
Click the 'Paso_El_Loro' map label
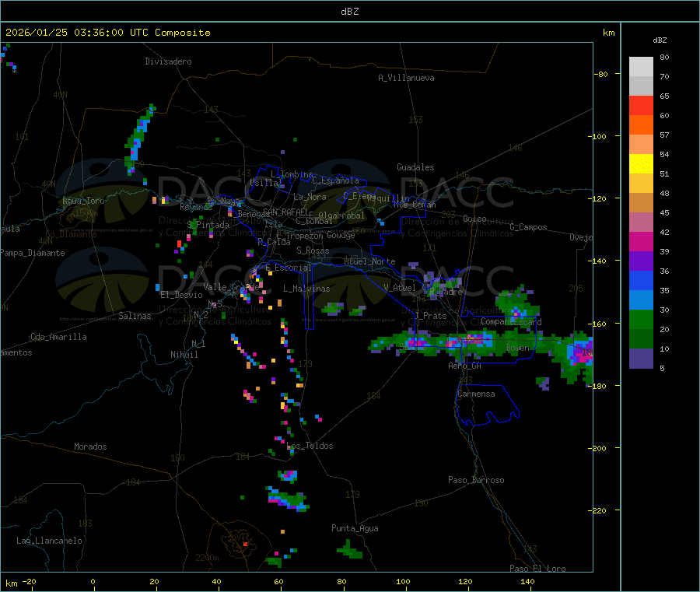click(537, 569)
